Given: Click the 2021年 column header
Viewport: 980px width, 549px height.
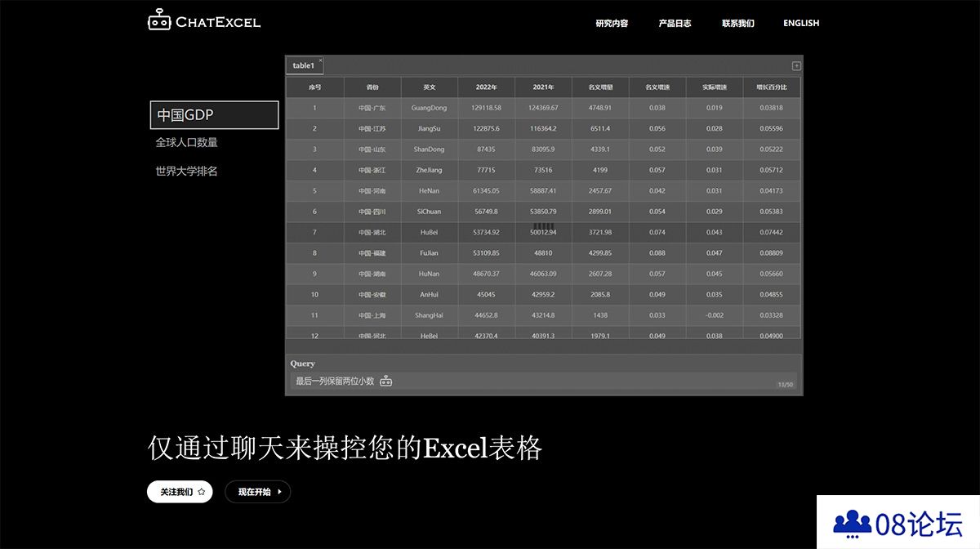Looking at the screenshot, I should [543, 87].
